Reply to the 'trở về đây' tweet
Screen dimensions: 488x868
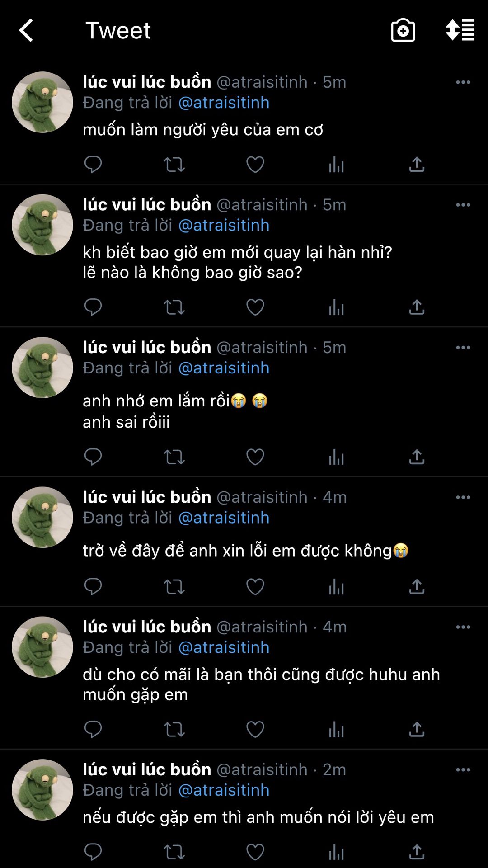93,587
